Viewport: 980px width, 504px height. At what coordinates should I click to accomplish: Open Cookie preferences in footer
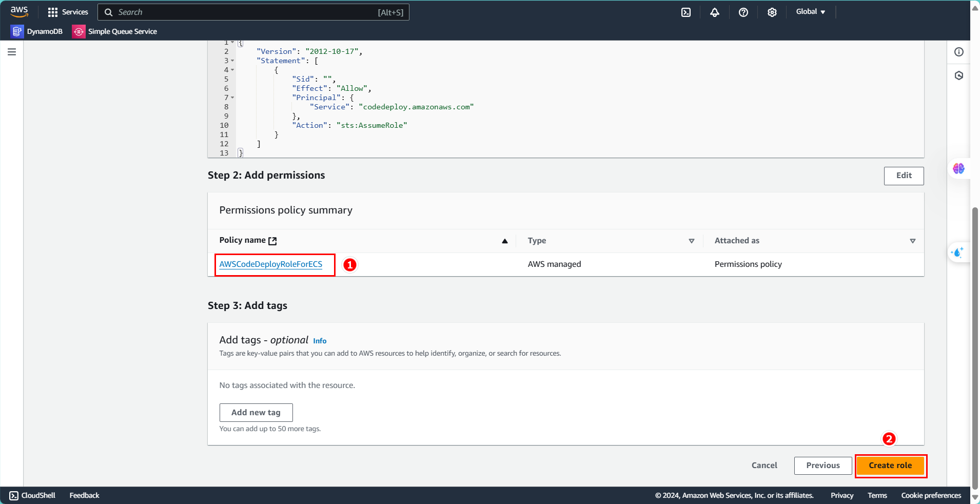(931, 495)
